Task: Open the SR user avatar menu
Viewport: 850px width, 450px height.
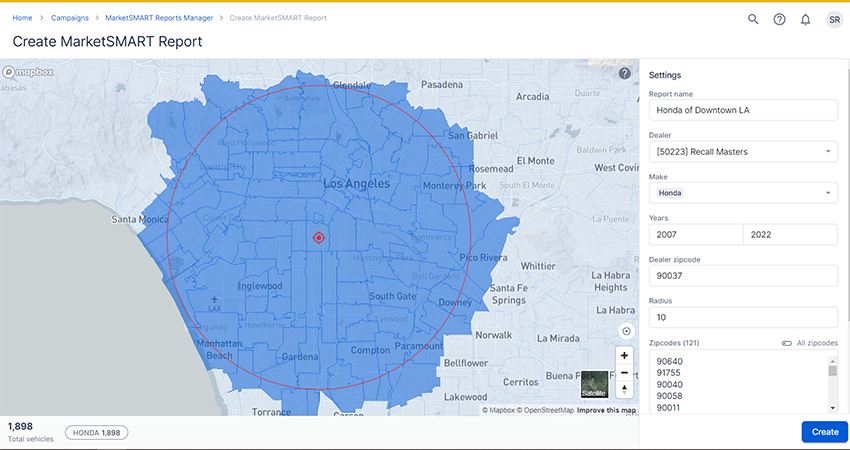Action: tap(834, 20)
